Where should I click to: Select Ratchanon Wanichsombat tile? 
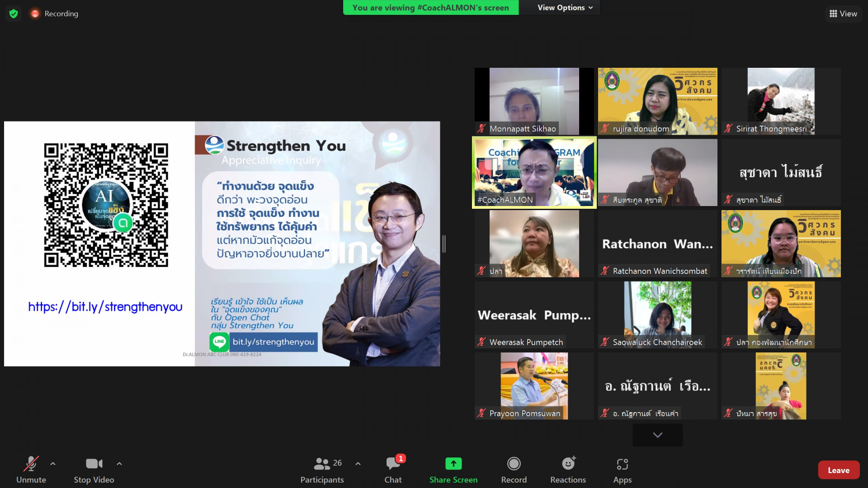coord(658,244)
